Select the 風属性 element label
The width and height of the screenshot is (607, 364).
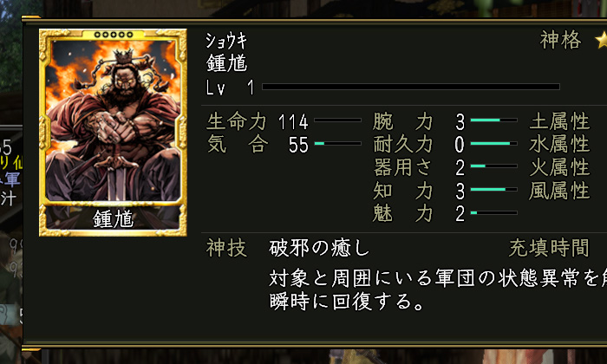point(559,191)
